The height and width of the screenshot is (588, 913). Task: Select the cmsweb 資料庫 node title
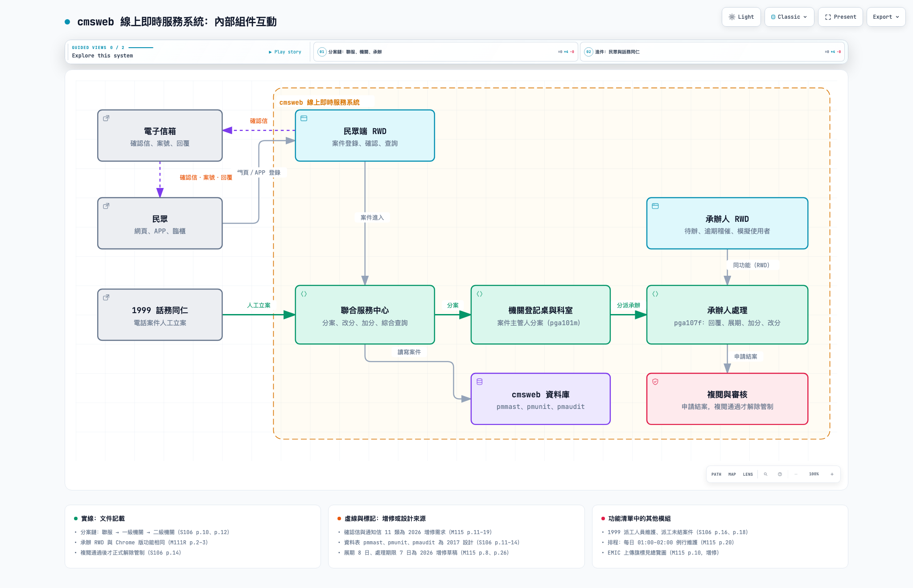pos(540,395)
